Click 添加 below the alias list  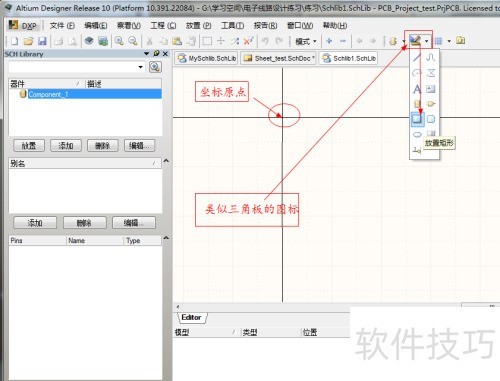pyautogui.click(x=35, y=223)
